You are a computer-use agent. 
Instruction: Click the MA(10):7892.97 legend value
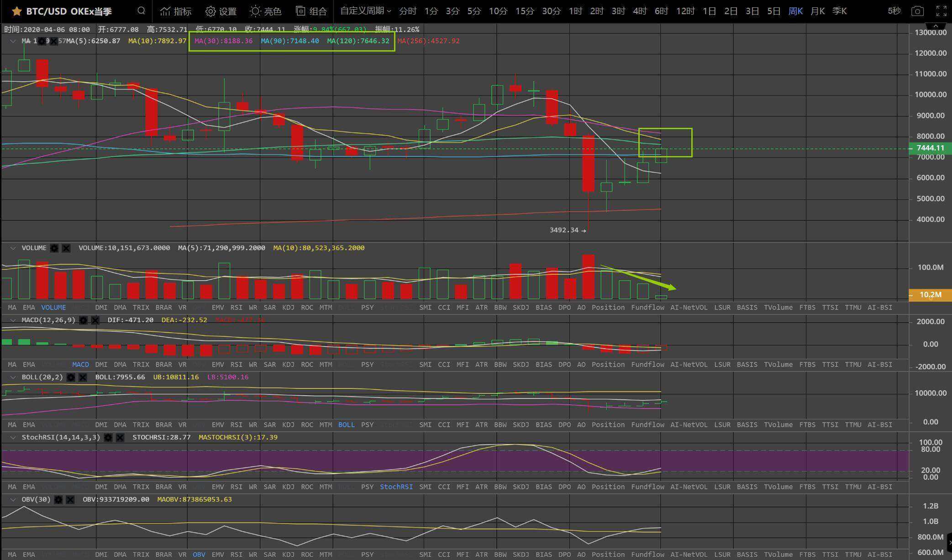point(158,41)
